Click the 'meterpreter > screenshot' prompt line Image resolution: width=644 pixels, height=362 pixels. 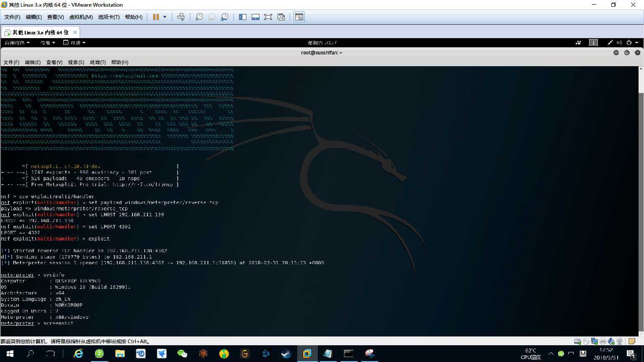pyautogui.click(x=37, y=323)
